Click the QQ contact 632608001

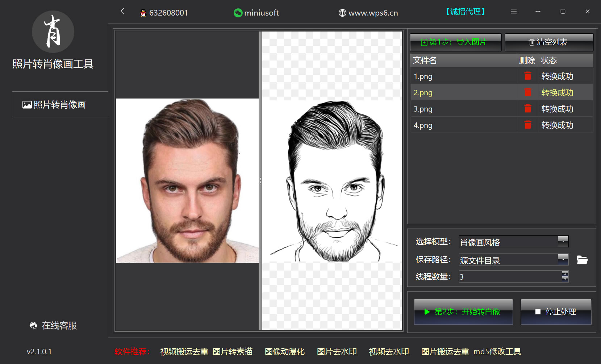tap(164, 13)
